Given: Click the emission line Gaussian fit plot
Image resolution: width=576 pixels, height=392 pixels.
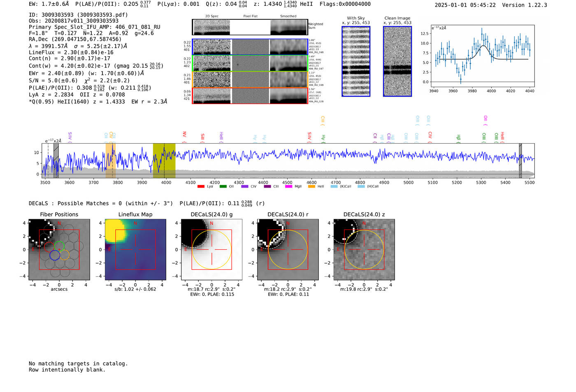Looking at the screenshot, I should 482,56.
